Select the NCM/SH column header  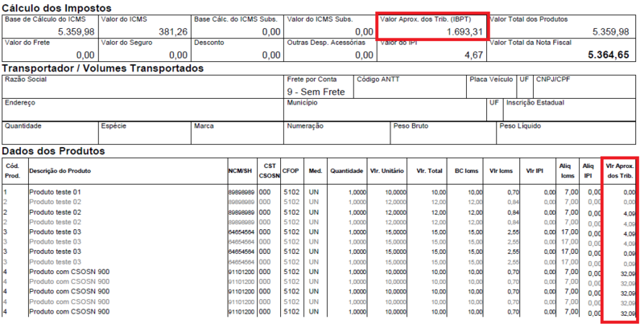[241, 170]
